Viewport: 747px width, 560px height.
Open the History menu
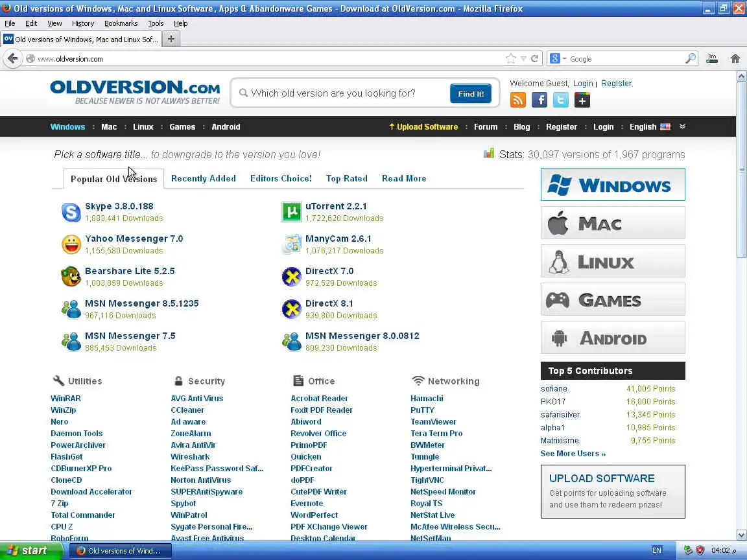(83, 23)
